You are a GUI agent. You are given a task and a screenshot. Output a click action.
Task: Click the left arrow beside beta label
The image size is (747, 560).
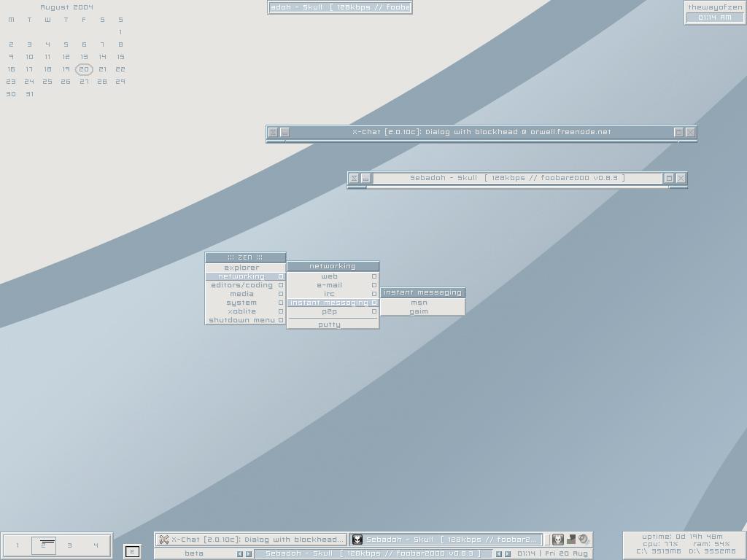[x=239, y=554]
